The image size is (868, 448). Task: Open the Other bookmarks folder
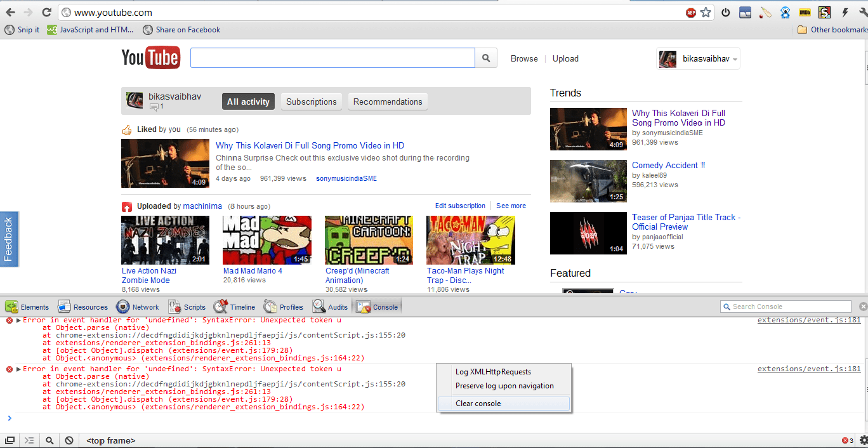coord(832,30)
